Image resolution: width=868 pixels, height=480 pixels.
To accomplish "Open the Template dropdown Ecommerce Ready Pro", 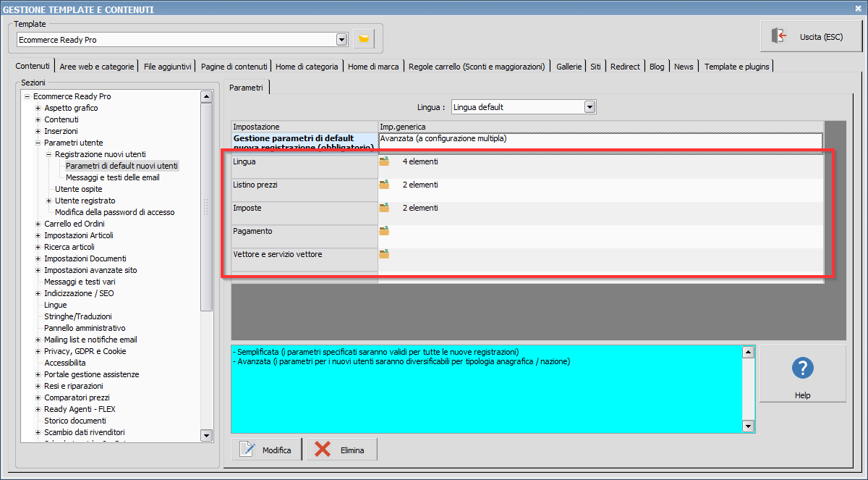I will pos(342,39).
